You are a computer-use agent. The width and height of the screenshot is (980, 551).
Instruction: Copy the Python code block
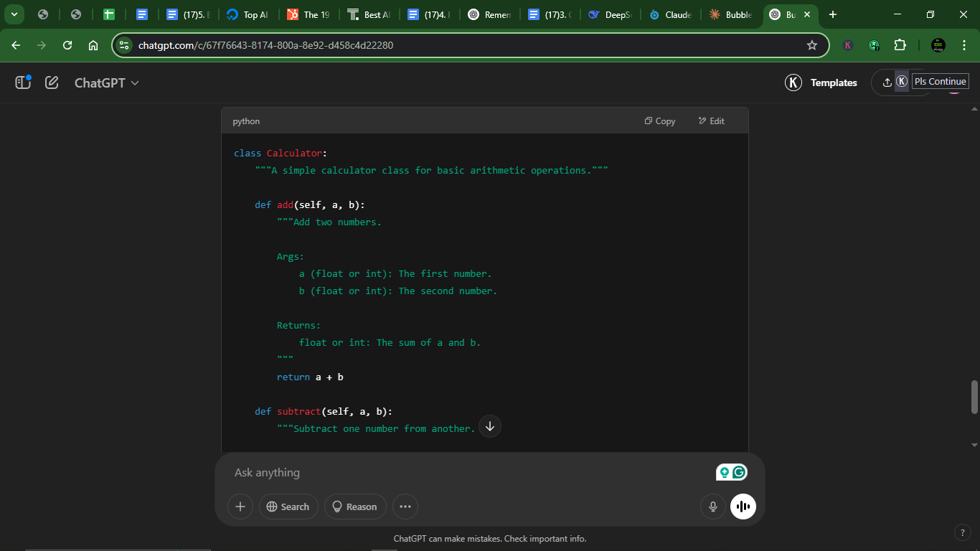click(660, 121)
